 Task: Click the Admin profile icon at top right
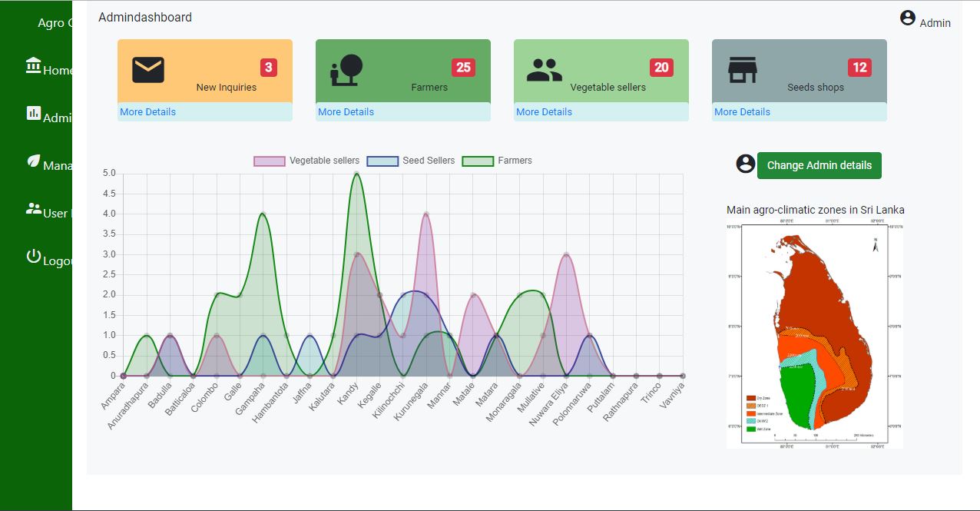908,18
